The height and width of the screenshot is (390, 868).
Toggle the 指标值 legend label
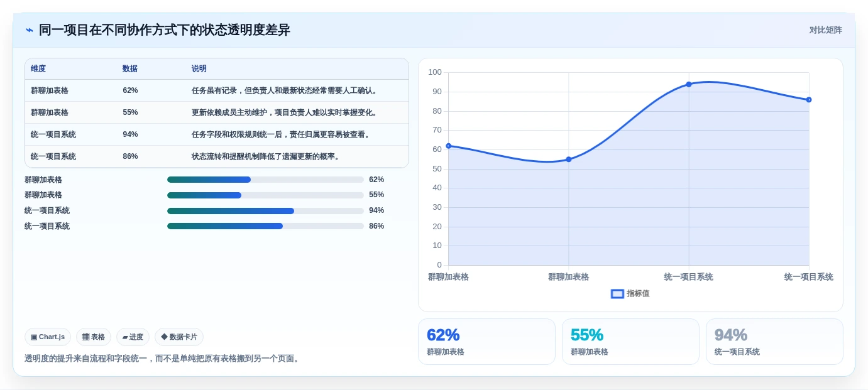[x=638, y=293]
